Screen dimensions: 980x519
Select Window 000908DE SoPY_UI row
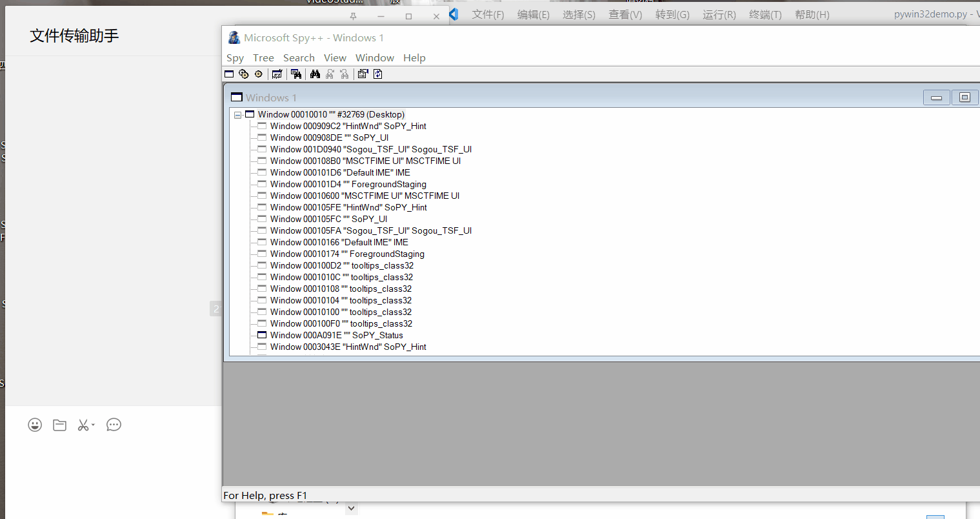(329, 137)
